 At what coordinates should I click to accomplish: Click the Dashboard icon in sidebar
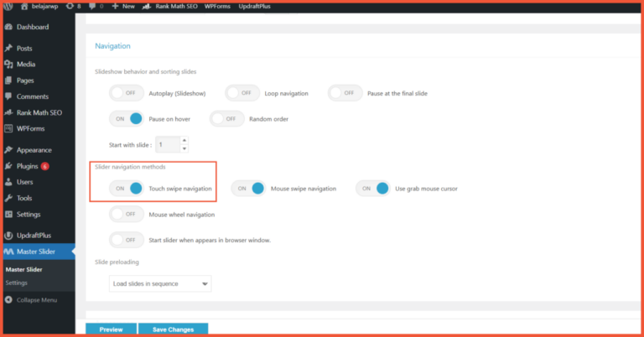pos(8,27)
